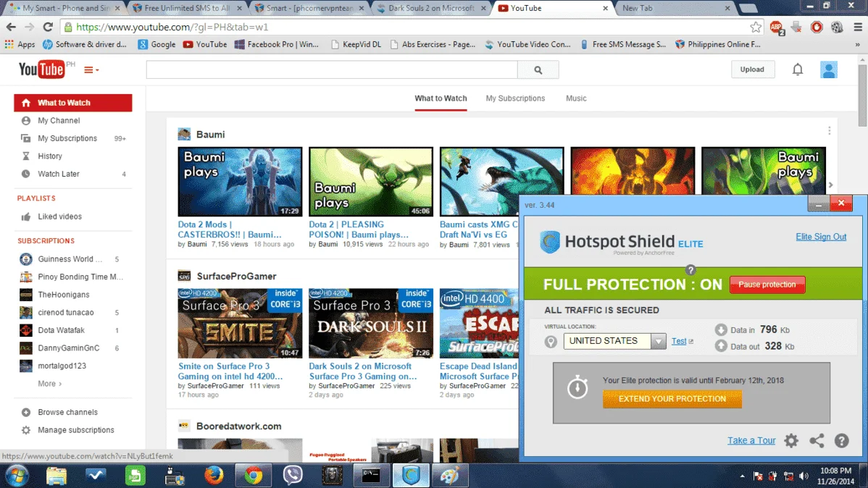Open Dark Souls 2 Surface Pro 3 thumbnail
This screenshot has height=488, width=868.
(371, 323)
